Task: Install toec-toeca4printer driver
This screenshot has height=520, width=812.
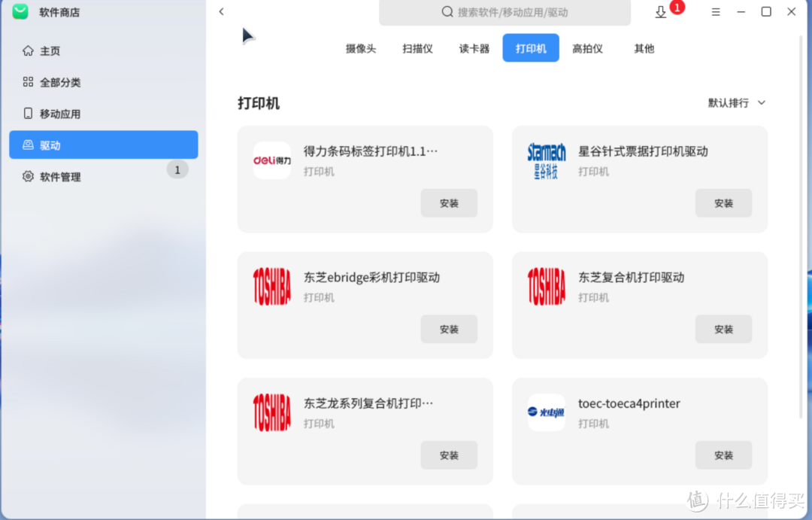Action: (723, 455)
